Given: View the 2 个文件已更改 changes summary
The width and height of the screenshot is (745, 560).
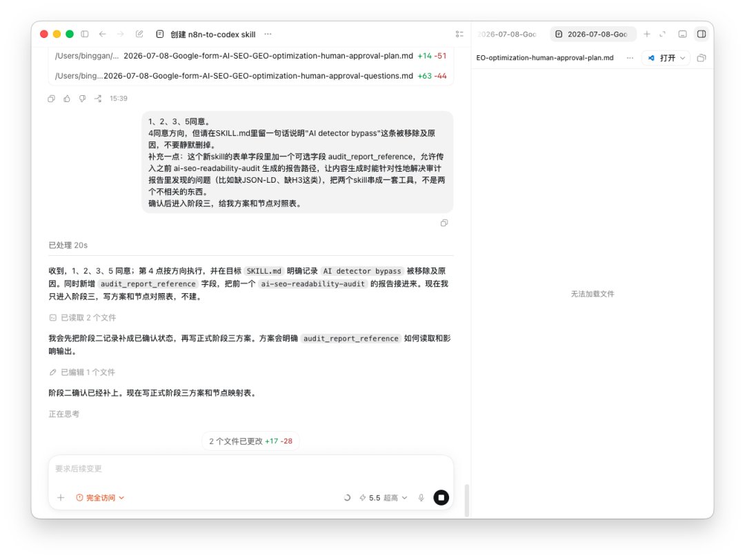Looking at the screenshot, I should click(250, 441).
